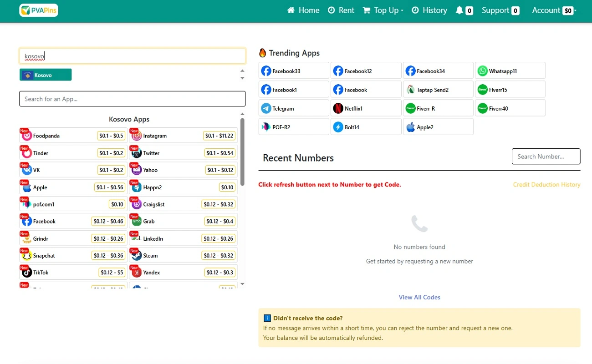Choose the Facebook1 trending app
Viewport: 592px width, 364px height.
pos(294,90)
